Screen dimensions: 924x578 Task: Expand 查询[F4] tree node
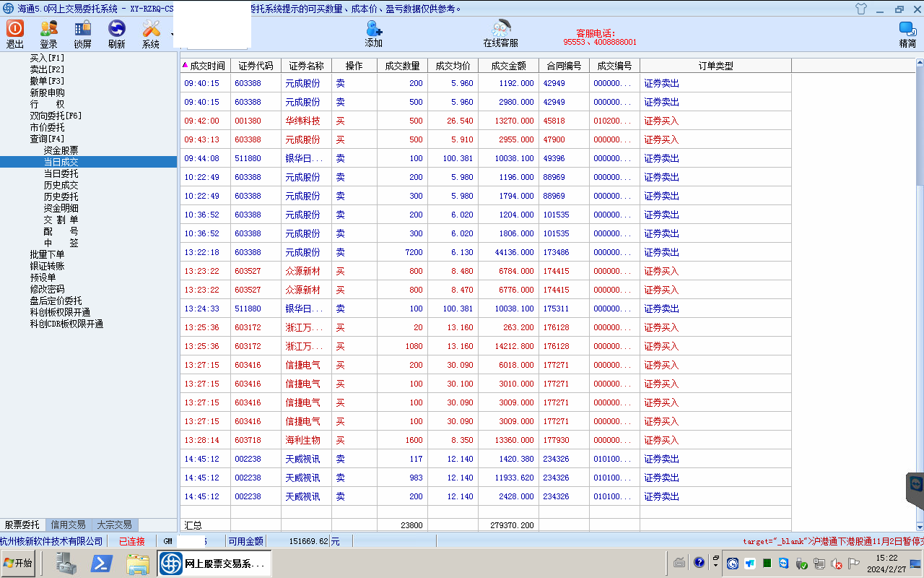[47, 139]
